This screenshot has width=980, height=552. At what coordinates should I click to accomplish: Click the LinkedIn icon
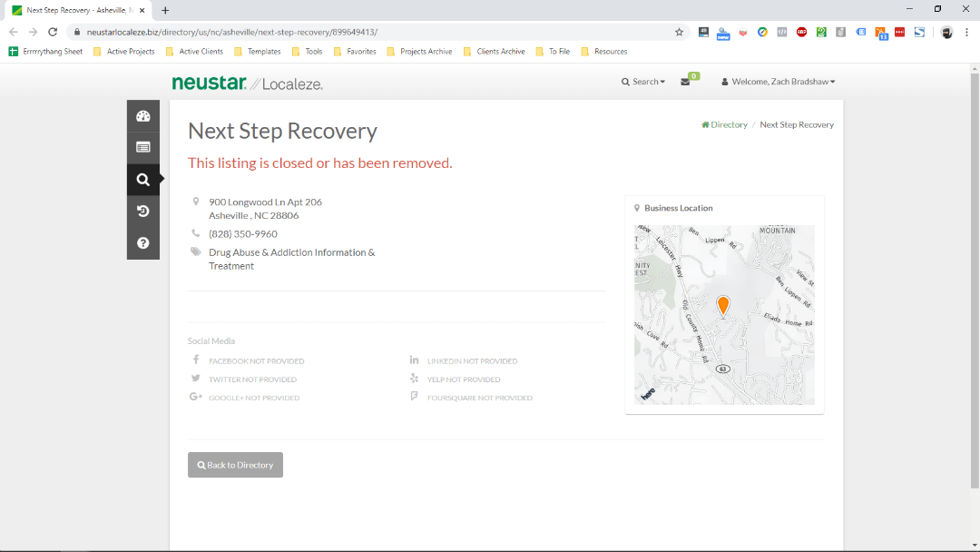click(414, 360)
